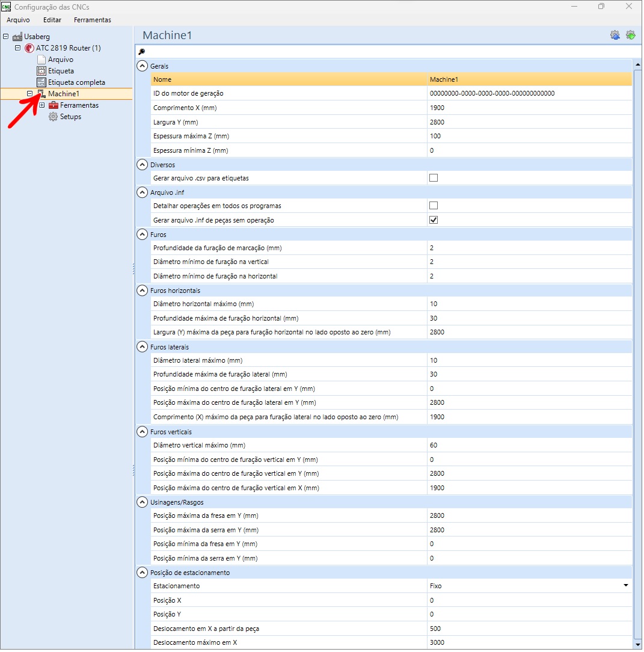Edit Posição X parking value

point(531,601)
